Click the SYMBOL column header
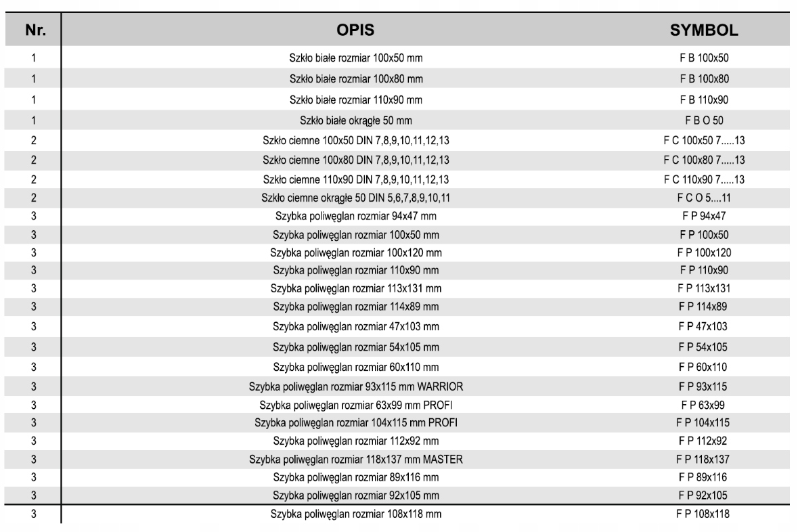This screenshot has height=532, width=798. pos(704,31)
